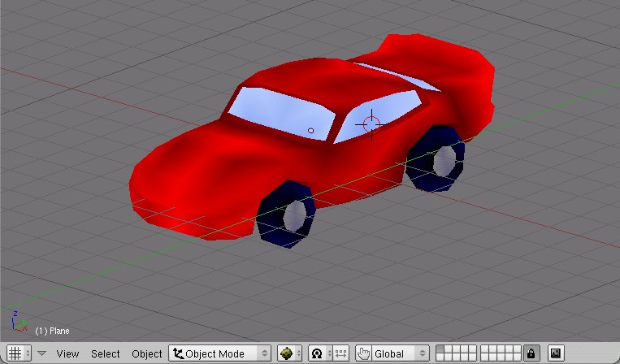Enable the top-left layer button in second layer block

click(484, 349)
